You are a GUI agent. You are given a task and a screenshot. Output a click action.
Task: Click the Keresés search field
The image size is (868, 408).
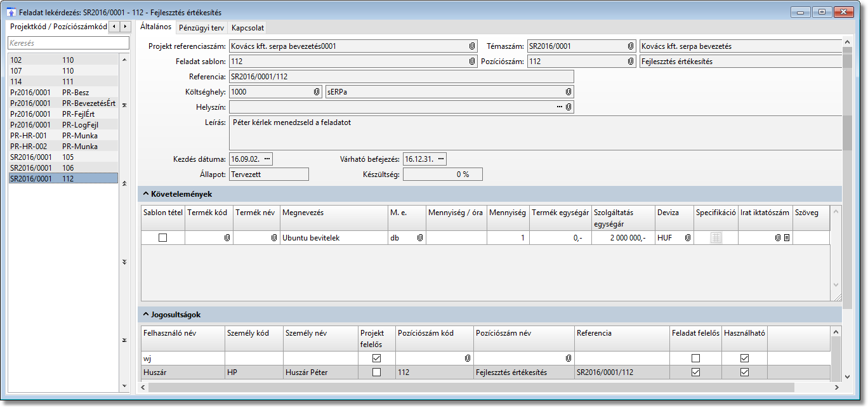pos(68,43)
